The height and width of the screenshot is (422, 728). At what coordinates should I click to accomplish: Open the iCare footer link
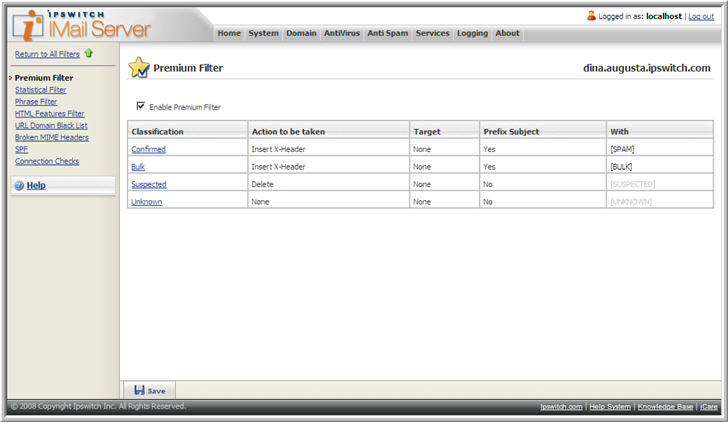[x=708, y=407]
